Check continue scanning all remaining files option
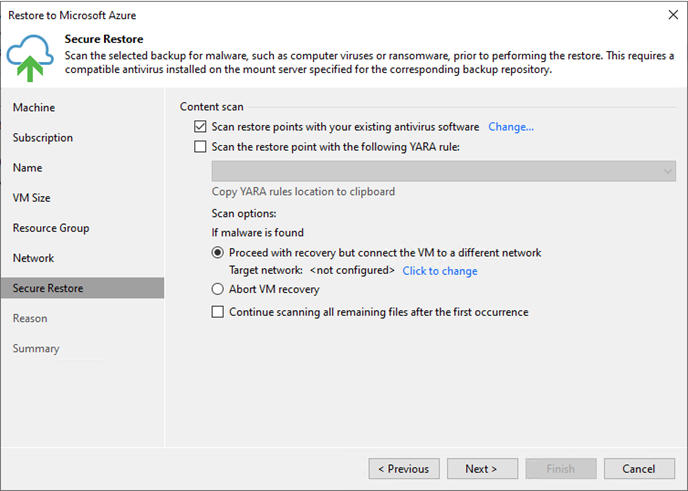 (x=218, y=312)
